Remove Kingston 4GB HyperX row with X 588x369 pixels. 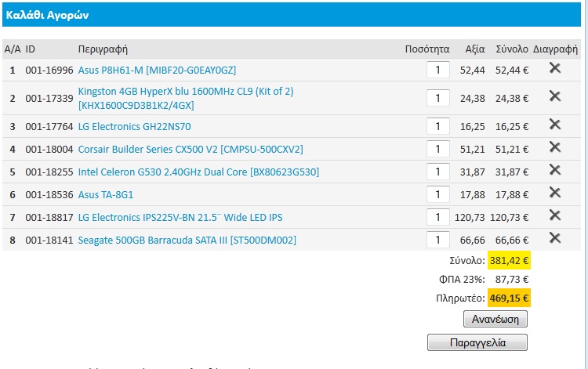coord(555,96)
